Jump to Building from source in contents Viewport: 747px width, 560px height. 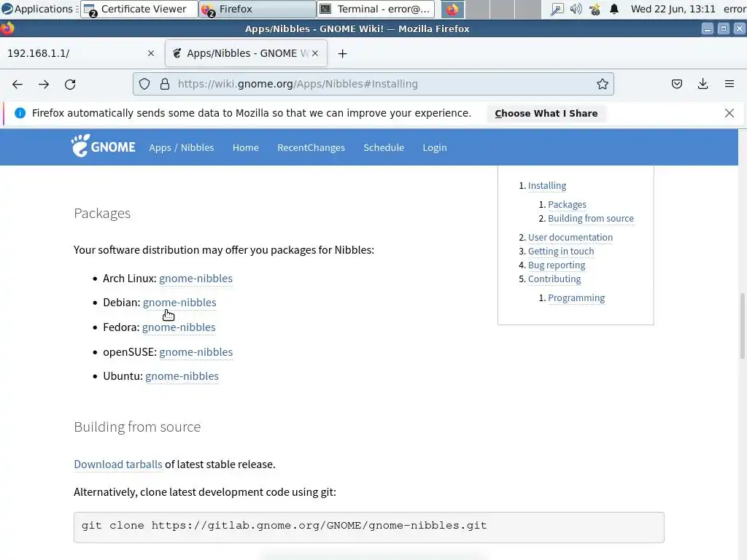pos(591,219)
